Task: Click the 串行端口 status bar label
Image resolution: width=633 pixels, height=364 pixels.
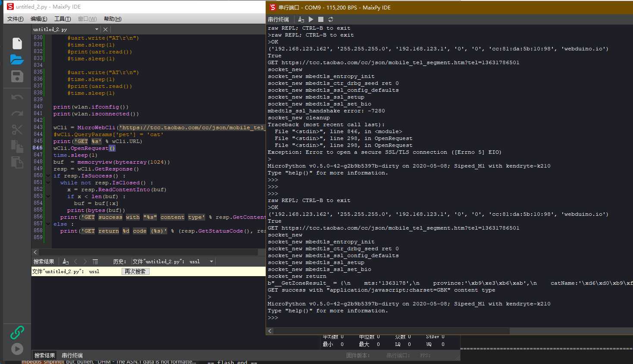Action: [x=398, y=355]
